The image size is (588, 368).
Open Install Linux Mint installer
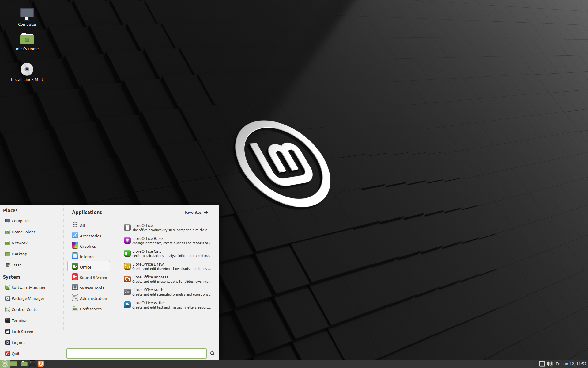pos(27,72)
